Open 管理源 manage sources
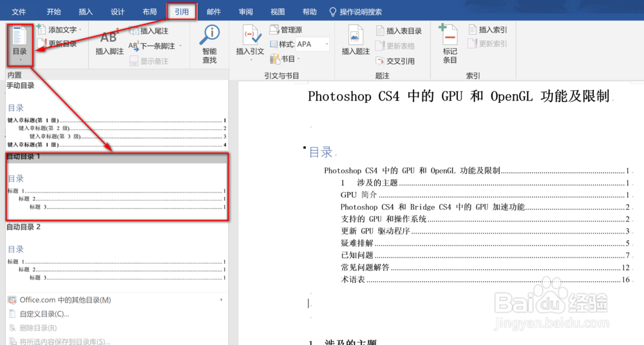 287,30
